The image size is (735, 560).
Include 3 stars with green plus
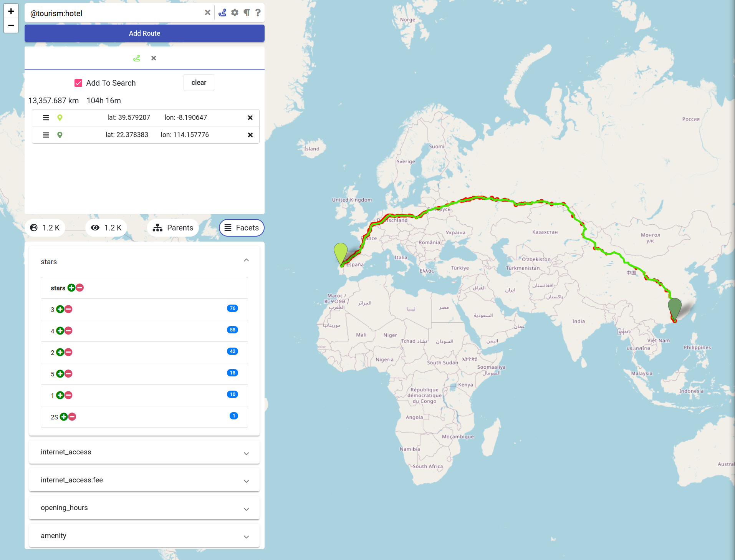pyautogui.click(x=60, y=309)
